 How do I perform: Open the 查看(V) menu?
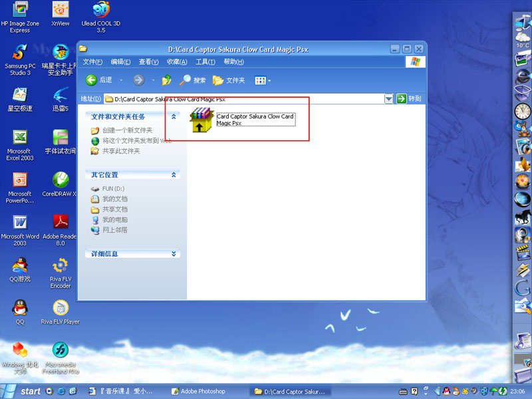(x=148, y=62)
